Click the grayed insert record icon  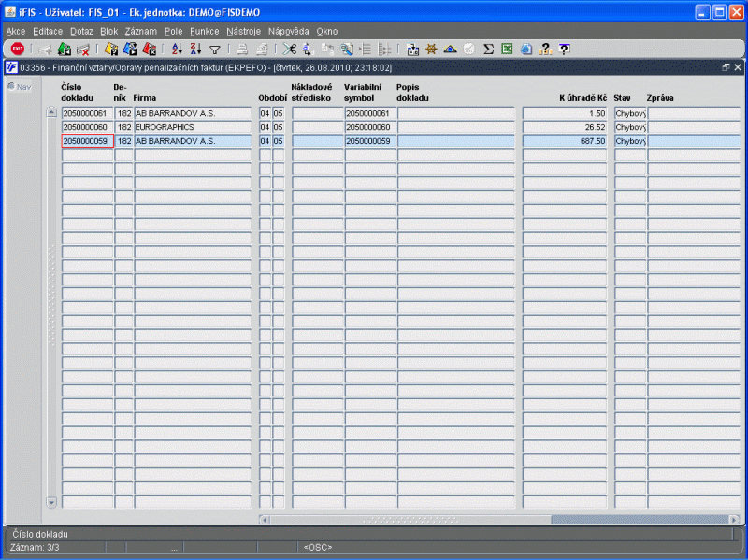[45, 50]
